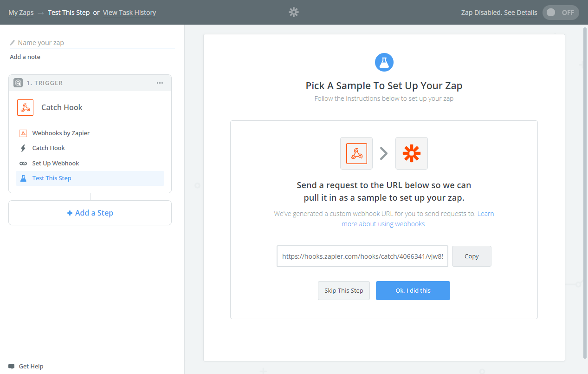Click the vertical scrollbar on the right edge
588x374 pixels.
[x=584, y=186]
